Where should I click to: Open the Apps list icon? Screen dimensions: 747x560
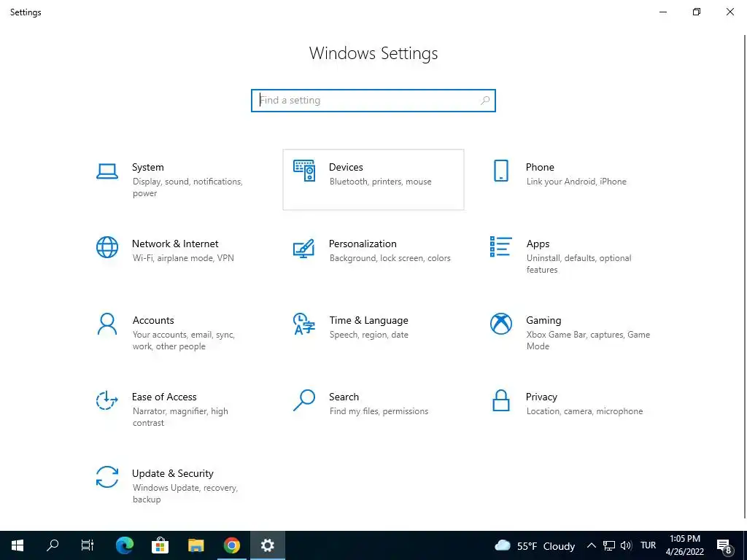click(x=500, y=246)
